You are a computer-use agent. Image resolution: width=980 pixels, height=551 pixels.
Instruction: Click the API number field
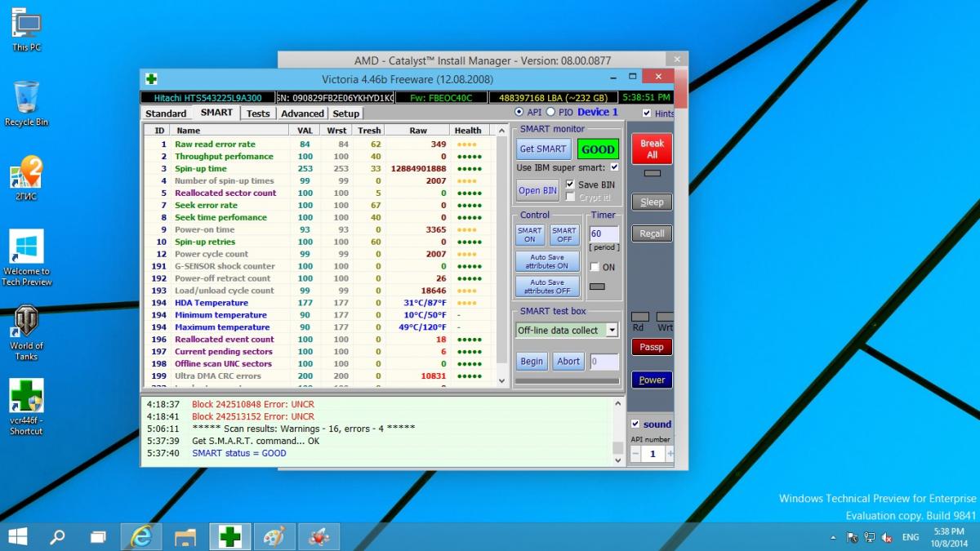[653, 454]
